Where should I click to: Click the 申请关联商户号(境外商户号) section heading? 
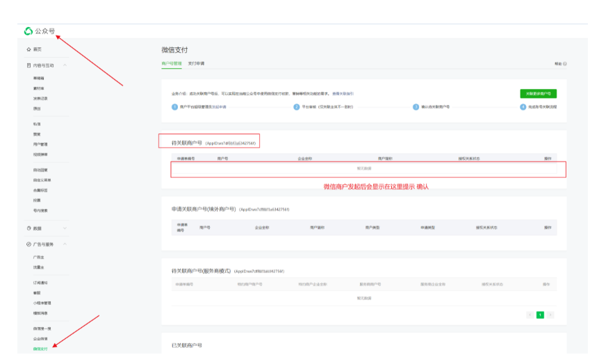(x=230, y=209)
